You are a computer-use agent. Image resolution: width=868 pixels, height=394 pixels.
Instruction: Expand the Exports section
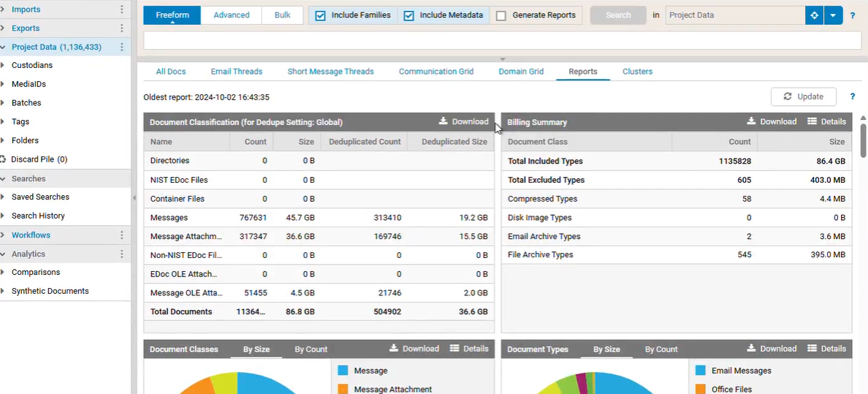pos(3,29)
